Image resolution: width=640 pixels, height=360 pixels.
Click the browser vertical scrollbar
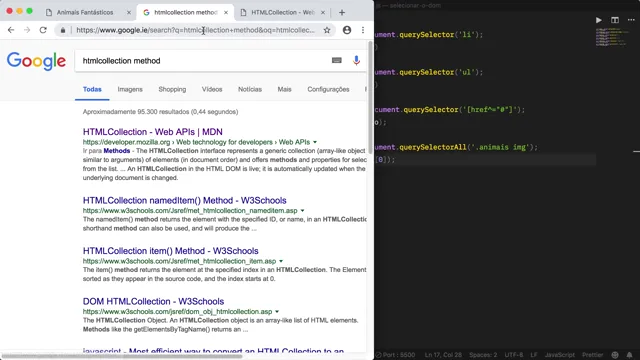[x=371, y=98]
